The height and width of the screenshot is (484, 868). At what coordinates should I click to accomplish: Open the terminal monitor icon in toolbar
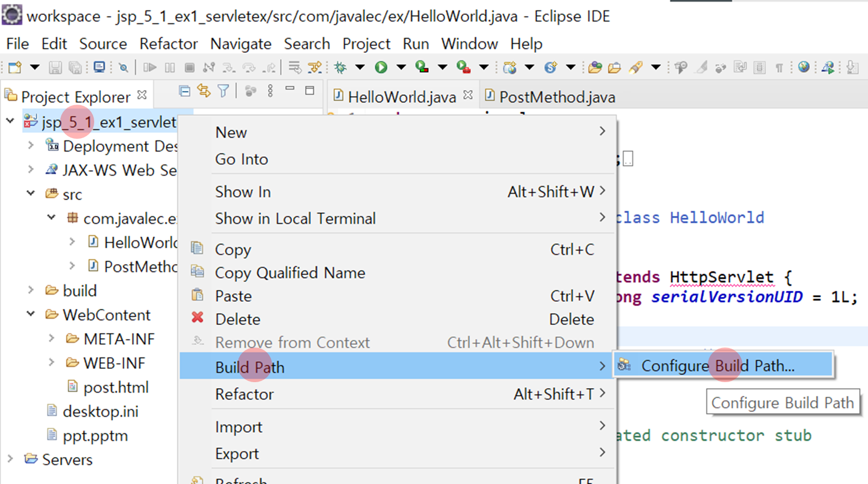(x=99, y=67)
